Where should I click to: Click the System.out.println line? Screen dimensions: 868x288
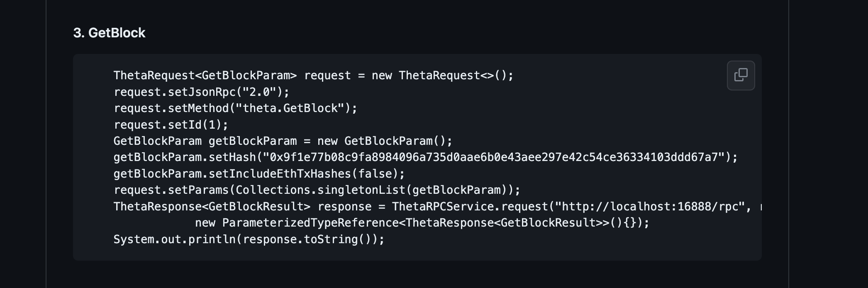249,239
